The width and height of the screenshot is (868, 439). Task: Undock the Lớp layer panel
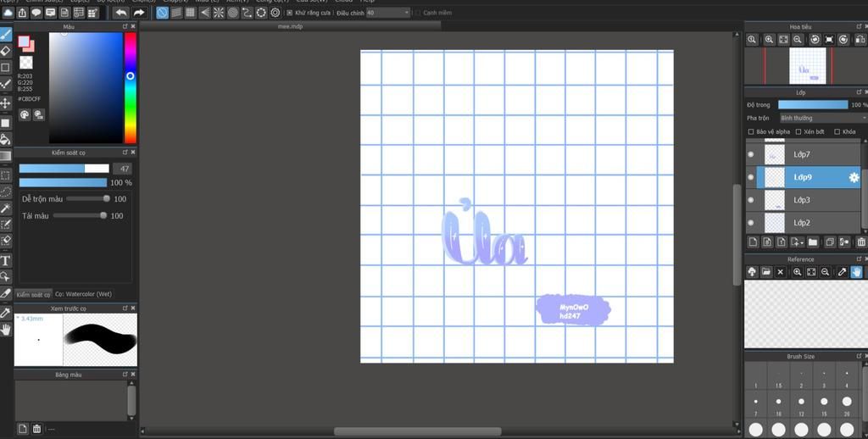(859, 92)
